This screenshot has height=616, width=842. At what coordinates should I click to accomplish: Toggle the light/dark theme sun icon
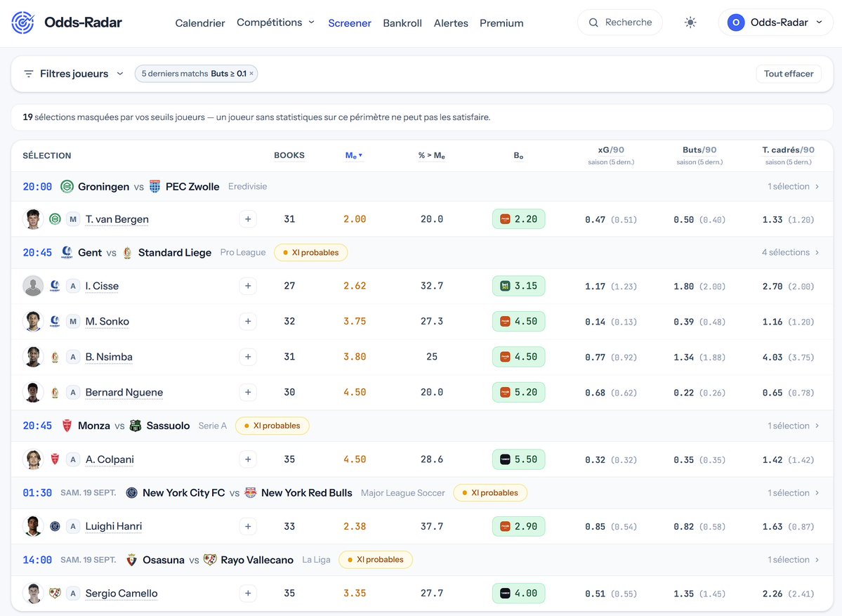(690, 22)
